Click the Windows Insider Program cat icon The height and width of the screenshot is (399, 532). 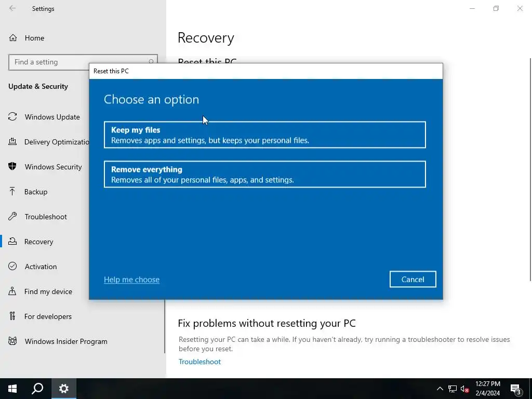(12, 341)
